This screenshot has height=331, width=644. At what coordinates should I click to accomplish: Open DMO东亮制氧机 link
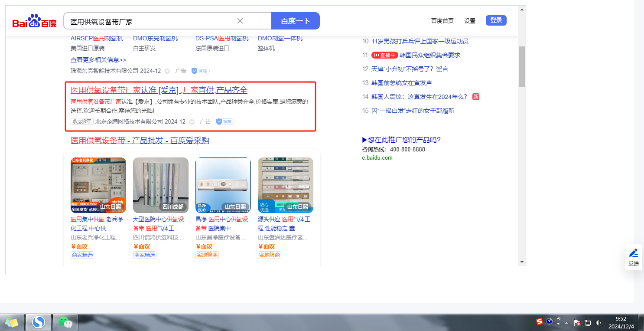(155, 38)
